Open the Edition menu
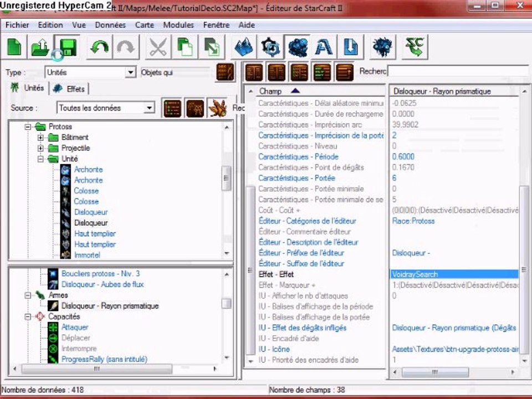532x399 pixels. pyautogui.click(x=50, y=25)
